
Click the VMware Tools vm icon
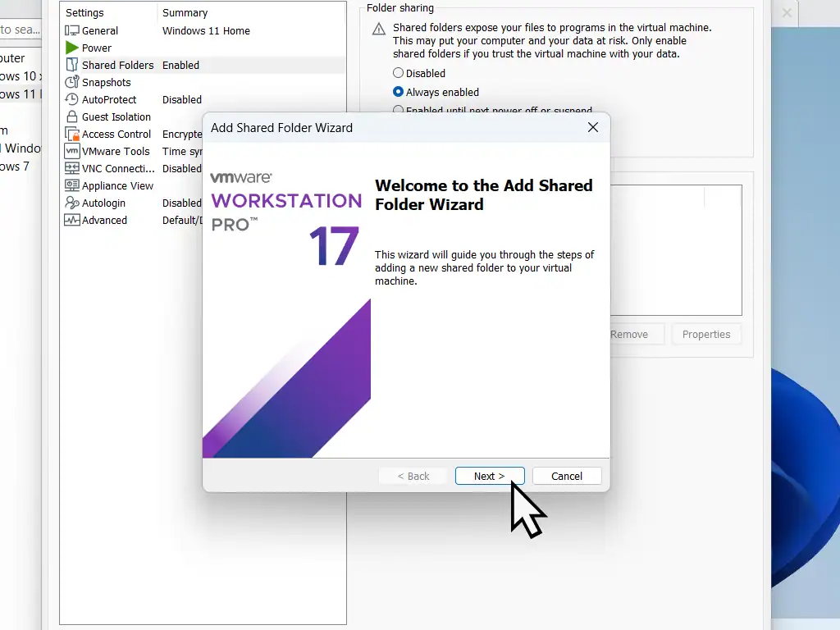pos(72,151)
